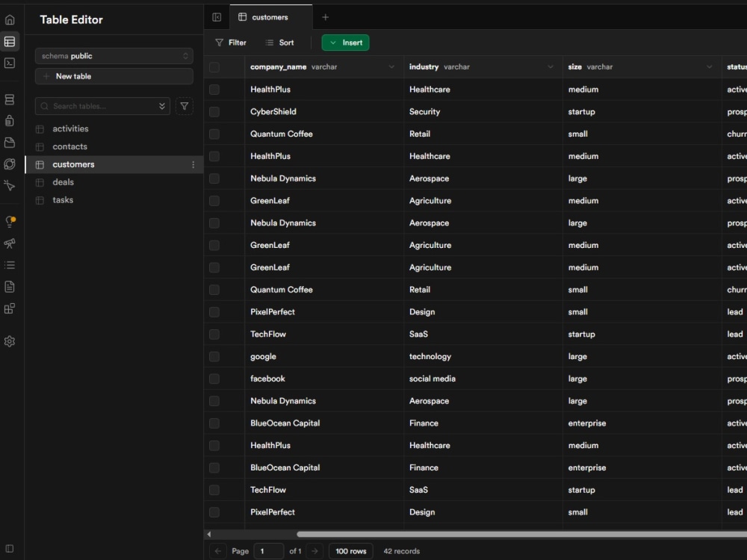Select the Table Editor sidebar icon
The height and width of the screenshot is (560, 747).
pos(10,41)
